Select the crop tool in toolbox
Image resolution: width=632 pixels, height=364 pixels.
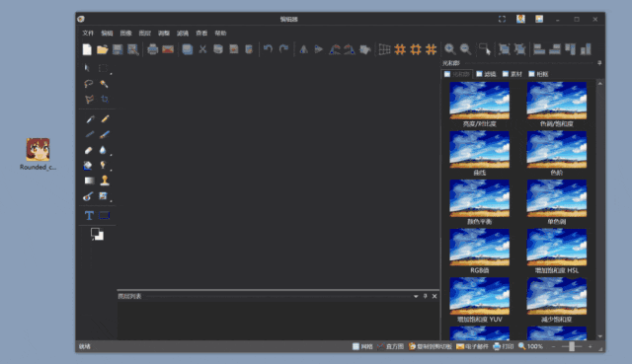coord(105,99)
